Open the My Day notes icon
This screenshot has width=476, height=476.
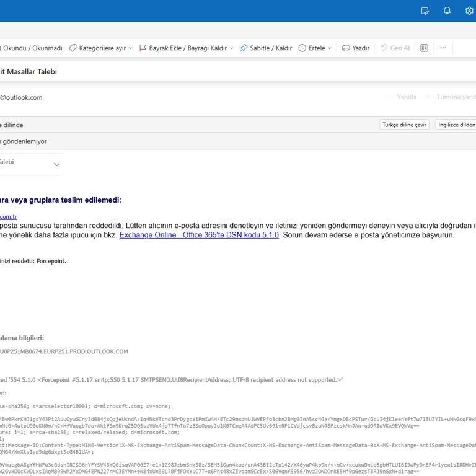(425, 11)
